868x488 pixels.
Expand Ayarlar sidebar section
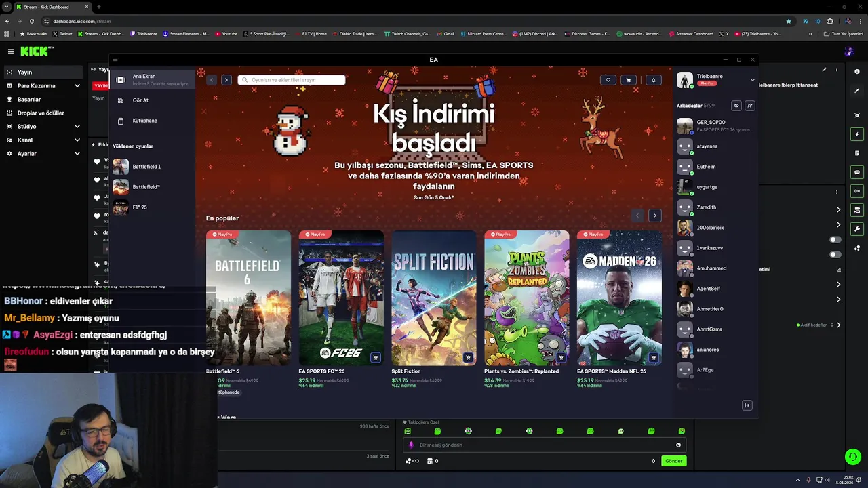[x=77, y=154]
